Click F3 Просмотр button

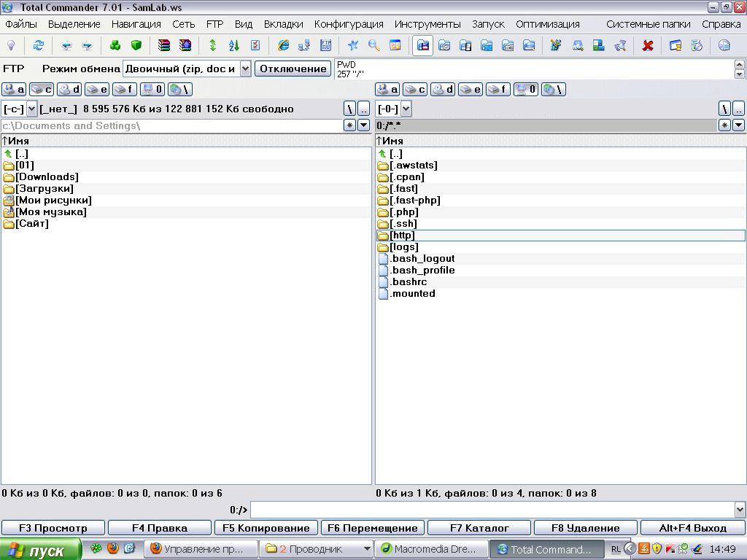click(53, 528)
